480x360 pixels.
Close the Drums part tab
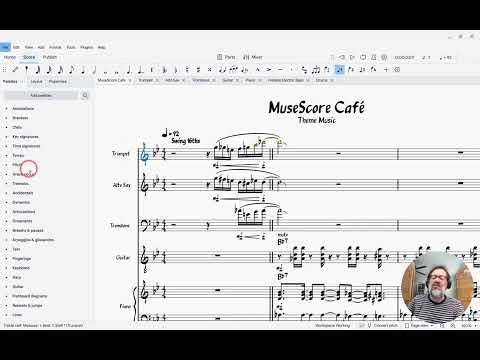(x=332, y=80)
